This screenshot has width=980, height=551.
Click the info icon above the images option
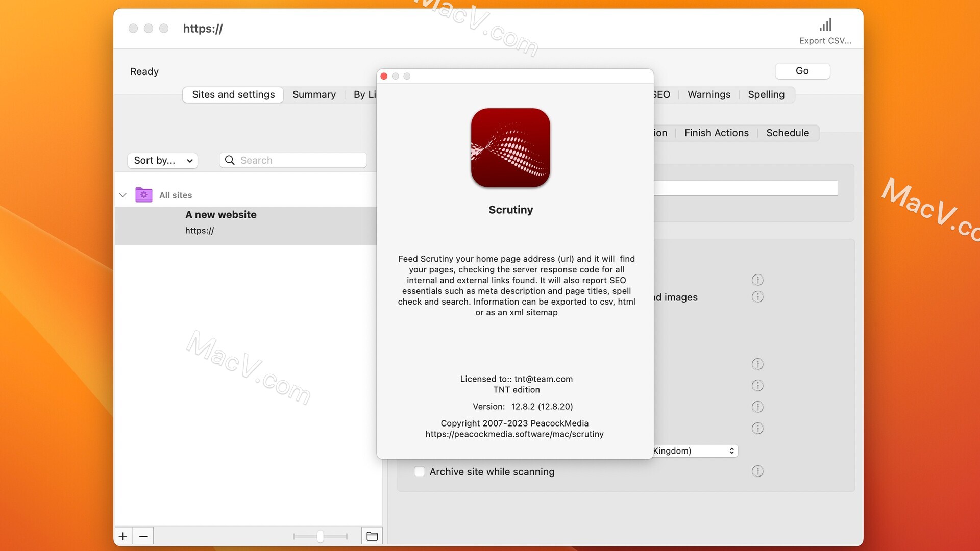[x=757, y=280]
